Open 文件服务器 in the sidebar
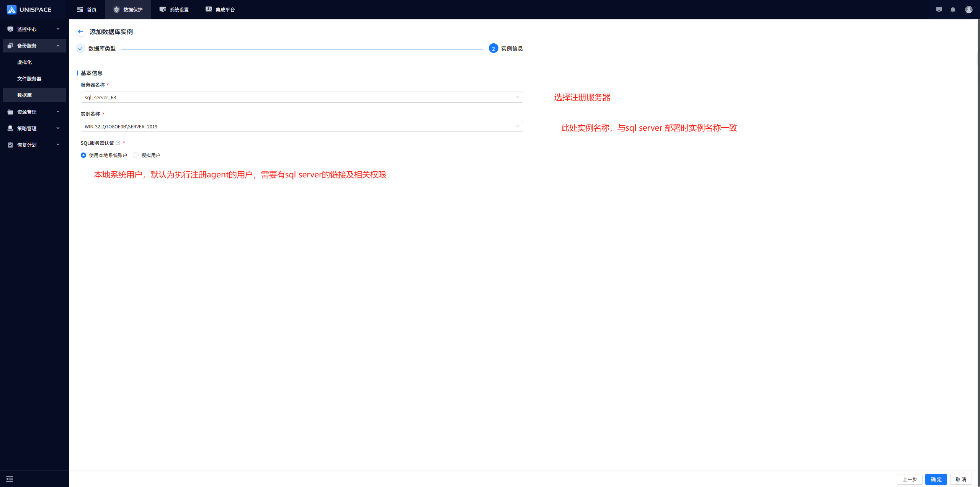 [x=29, y=79]
